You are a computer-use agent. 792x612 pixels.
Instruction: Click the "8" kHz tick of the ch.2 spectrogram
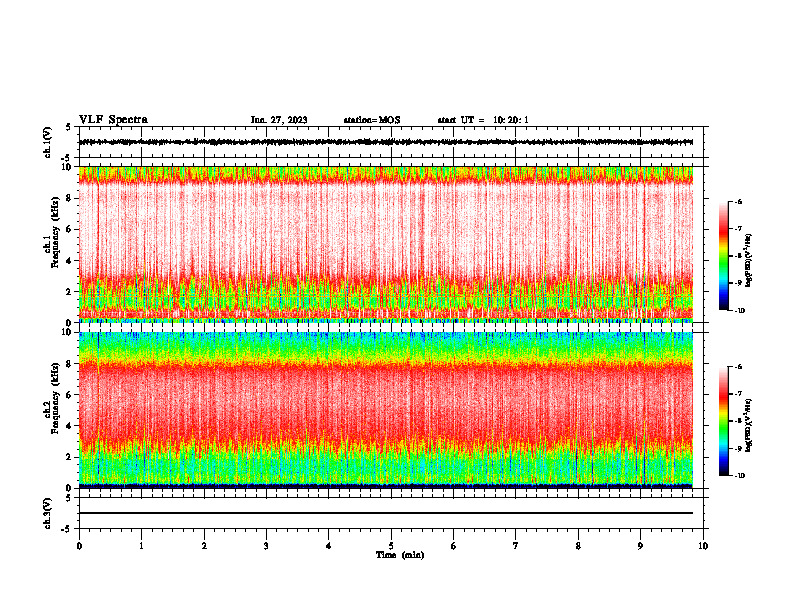[70, 364]
